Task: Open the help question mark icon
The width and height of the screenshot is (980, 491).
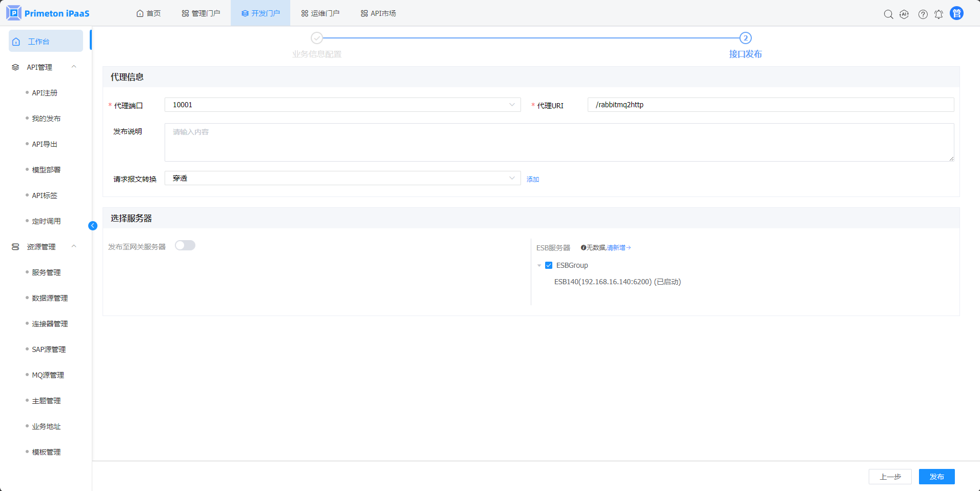Action: click(x=923, y=14)
